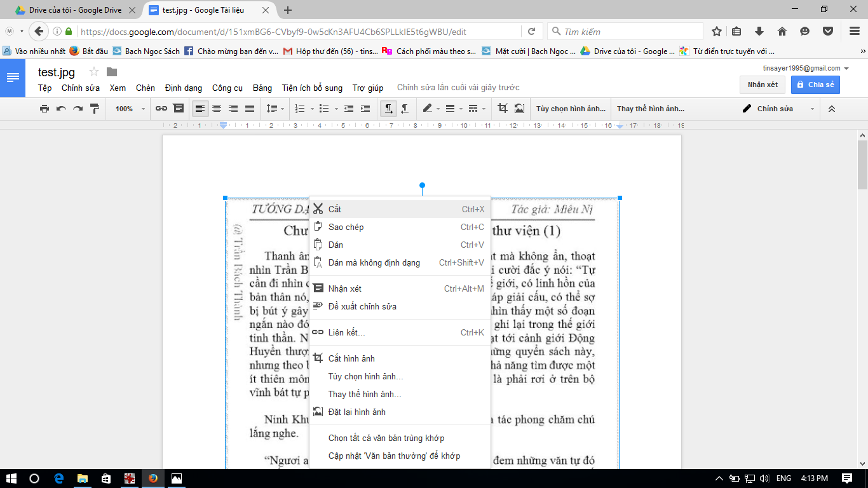Click the undo arrow icon
Viewport: 868px width, 488px height.
point(61,109)
